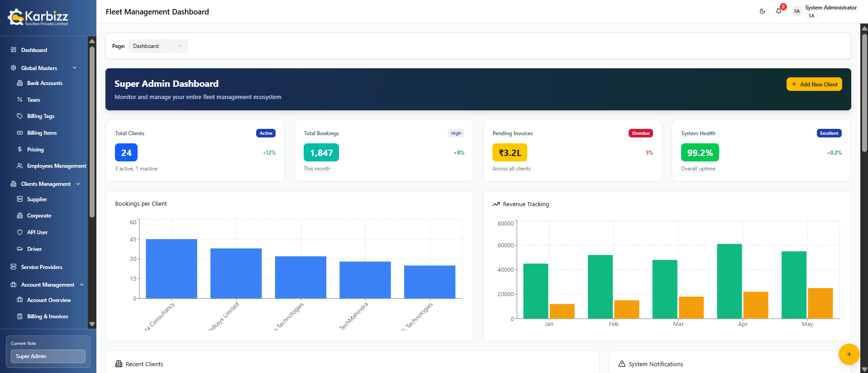
Task: Click the System Notifications warning icon
Action: (622, 364)
